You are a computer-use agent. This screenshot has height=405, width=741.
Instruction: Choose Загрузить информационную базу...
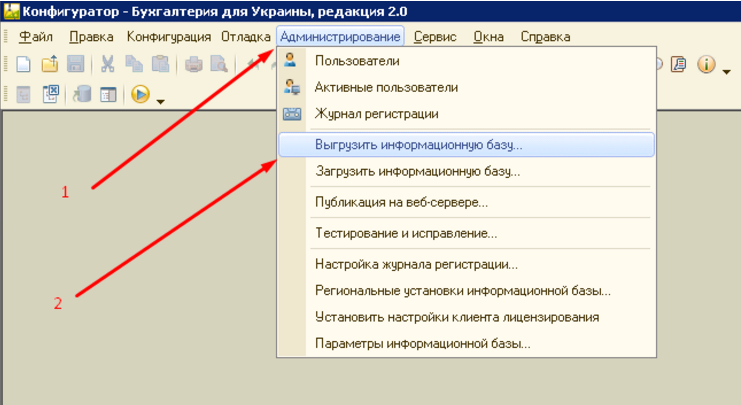466,171
